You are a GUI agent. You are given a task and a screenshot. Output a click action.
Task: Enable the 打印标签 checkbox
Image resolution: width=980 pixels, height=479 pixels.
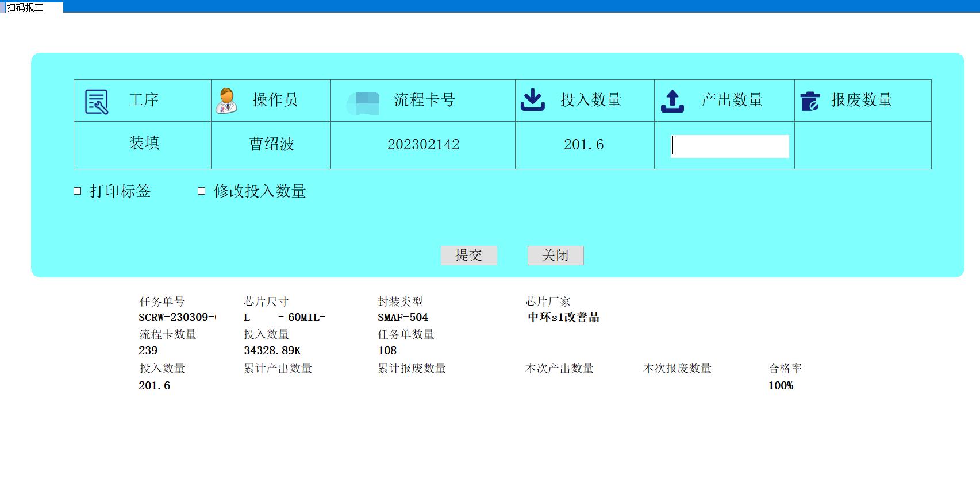(x=78, y=191)
